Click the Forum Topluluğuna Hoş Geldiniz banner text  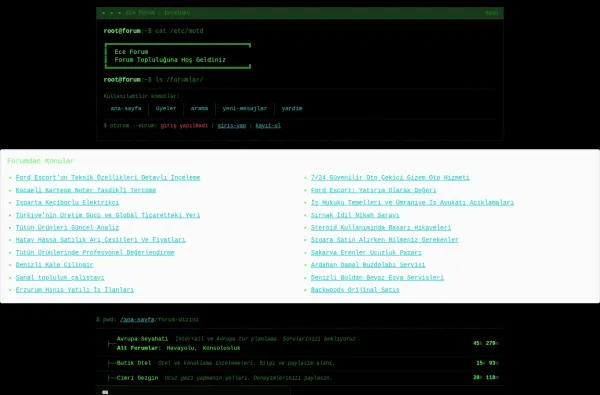[x=170, y=60]
